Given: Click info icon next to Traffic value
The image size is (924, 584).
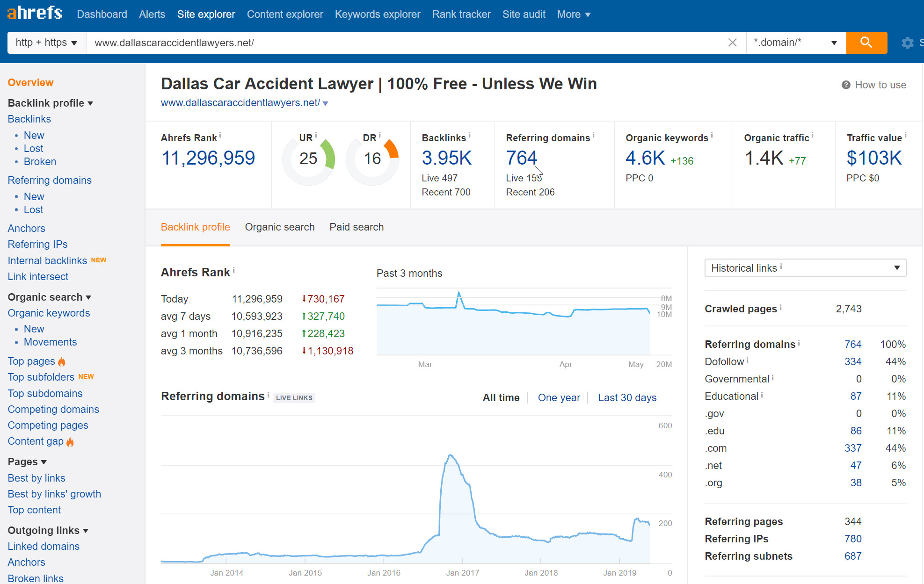Looking at the screenshot, I should pyautogui.click(x=905, y=136).
